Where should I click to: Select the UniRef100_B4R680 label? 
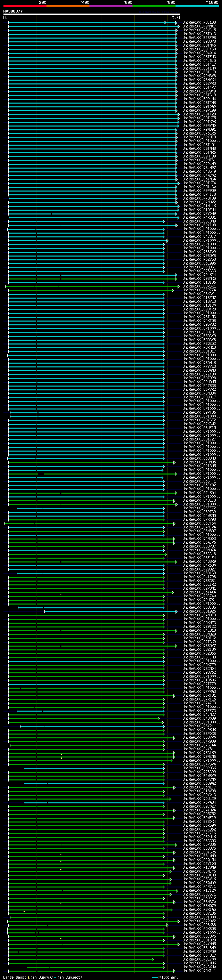[x=199, y=565]
